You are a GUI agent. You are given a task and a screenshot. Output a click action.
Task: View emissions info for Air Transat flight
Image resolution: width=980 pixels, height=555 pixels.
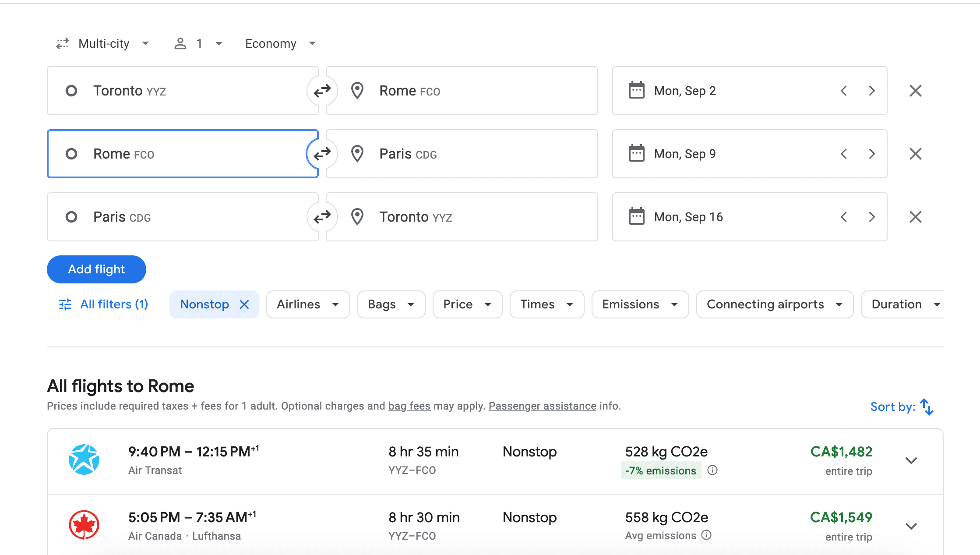(x=712, y=470)
